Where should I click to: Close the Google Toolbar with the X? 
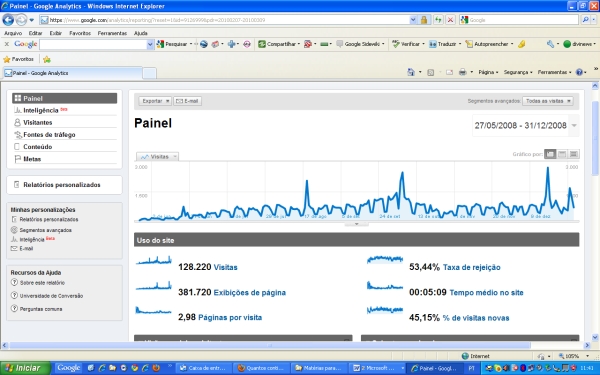tap(7, 44)
